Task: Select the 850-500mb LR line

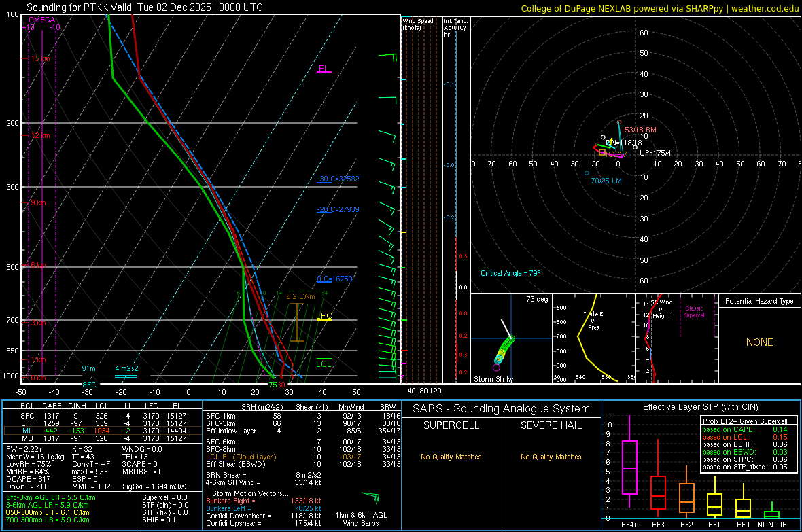Action: (x=48, y=512)
